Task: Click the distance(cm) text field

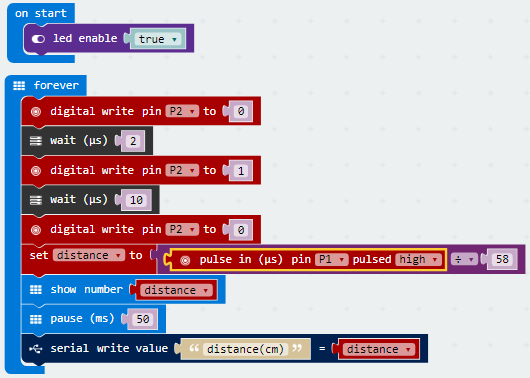Action: [245, 349]
